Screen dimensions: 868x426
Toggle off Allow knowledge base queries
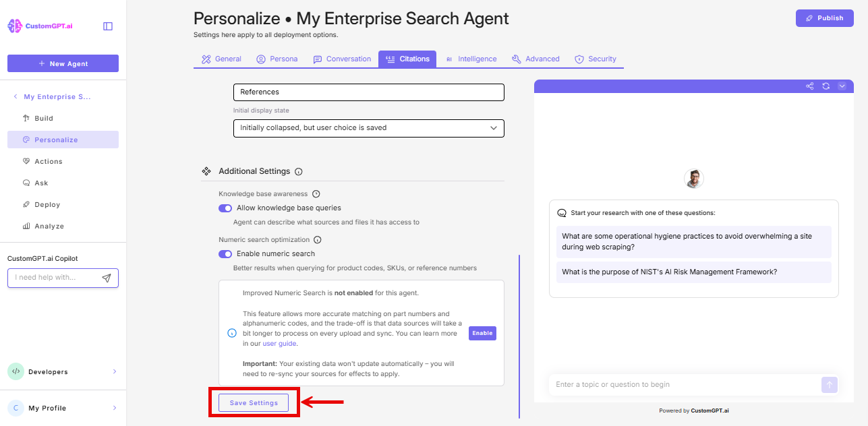point(225,208)
